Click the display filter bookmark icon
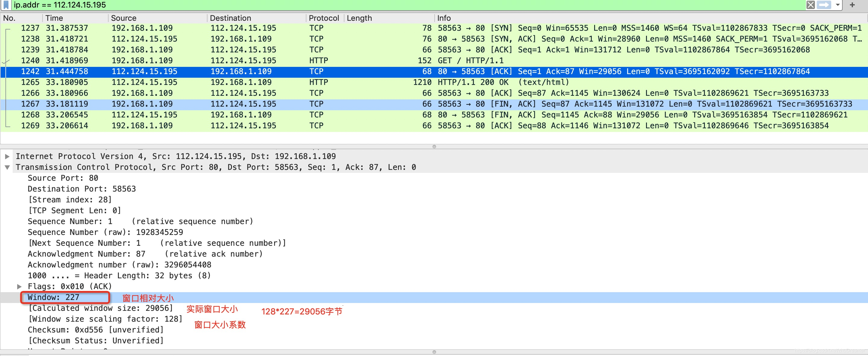 6,5
